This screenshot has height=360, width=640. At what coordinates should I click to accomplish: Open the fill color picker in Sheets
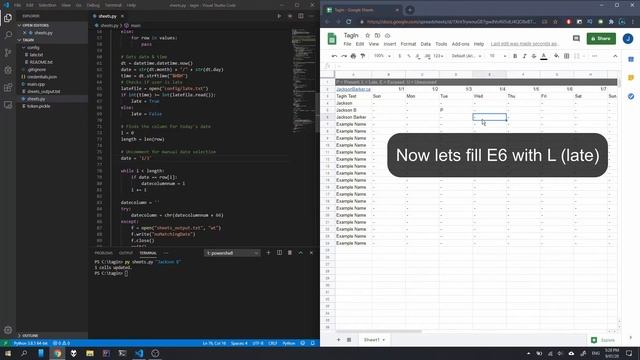click(557, 56)
